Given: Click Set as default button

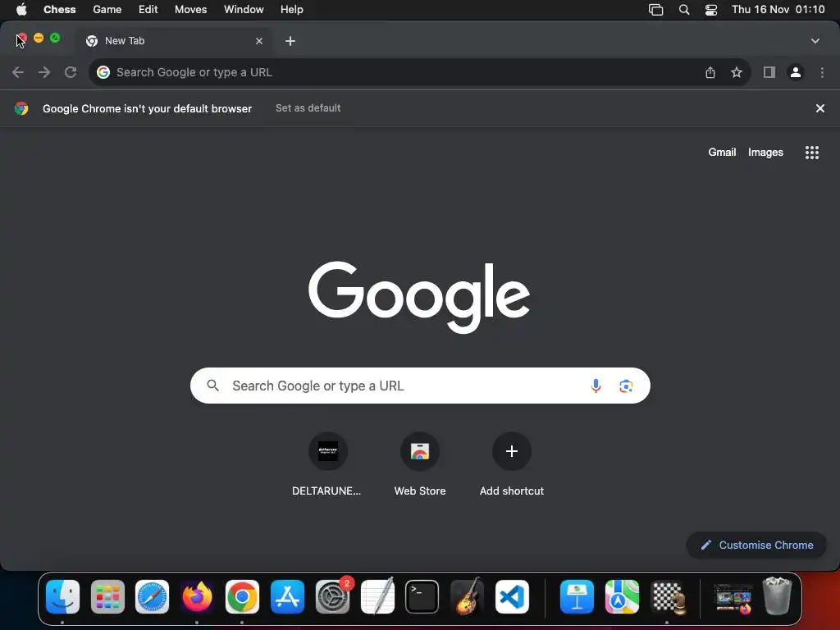Looking at the screenshot, I should coord(308,108).
